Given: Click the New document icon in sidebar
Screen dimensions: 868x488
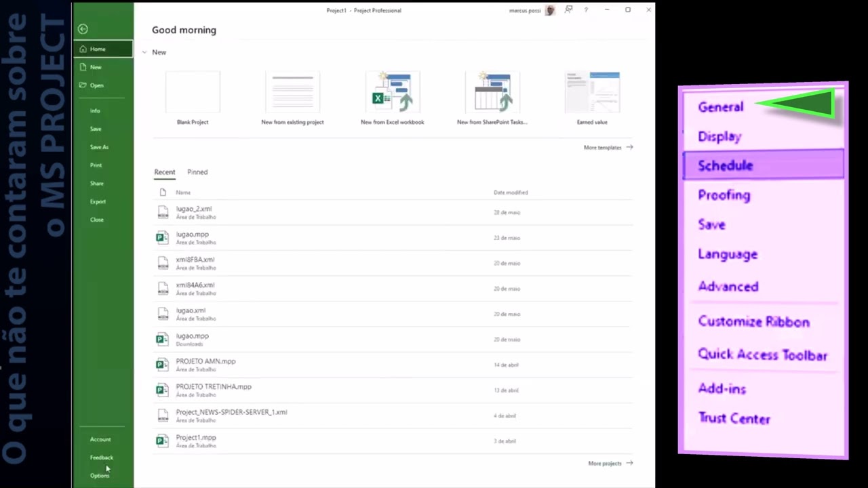Looking at the screenshot, I should 83,67.
